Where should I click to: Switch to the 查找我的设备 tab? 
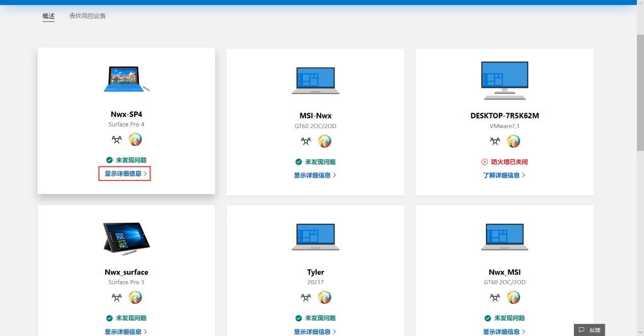pos(87,16)
